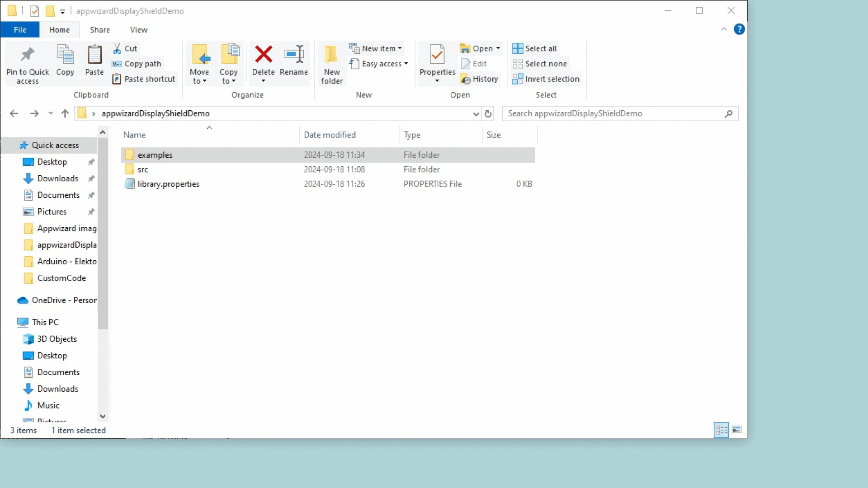868x488 pixels.
Task: Open the address bar dropdown arrow
Action: pos(475,114)
